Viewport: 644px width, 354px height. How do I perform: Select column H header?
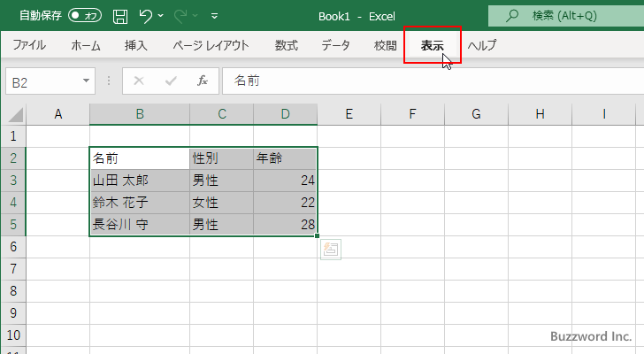tap(540, 114)
